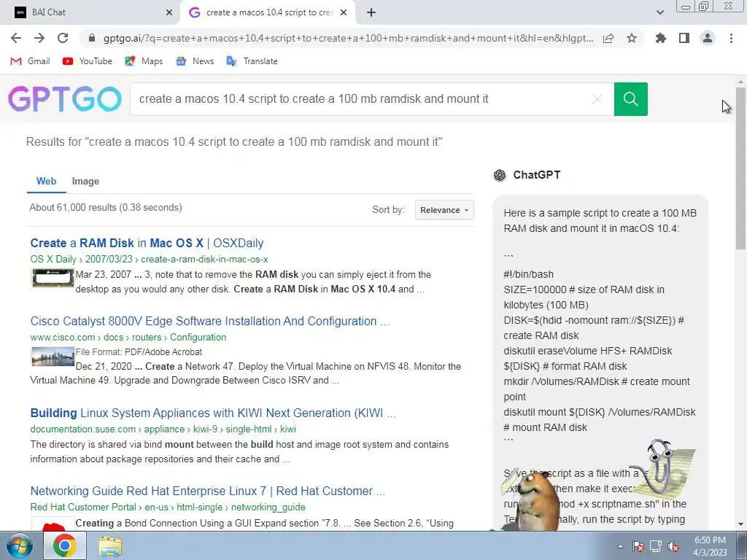Click the 'About 61,000 results' text
The image size is (747, 560).
click(105, 208)
